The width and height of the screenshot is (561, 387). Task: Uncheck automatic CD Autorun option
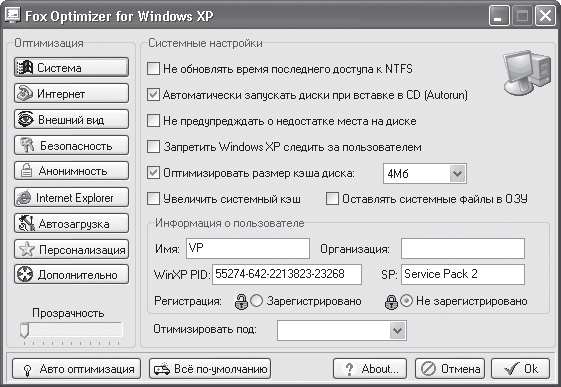click(x=153, y=95)
